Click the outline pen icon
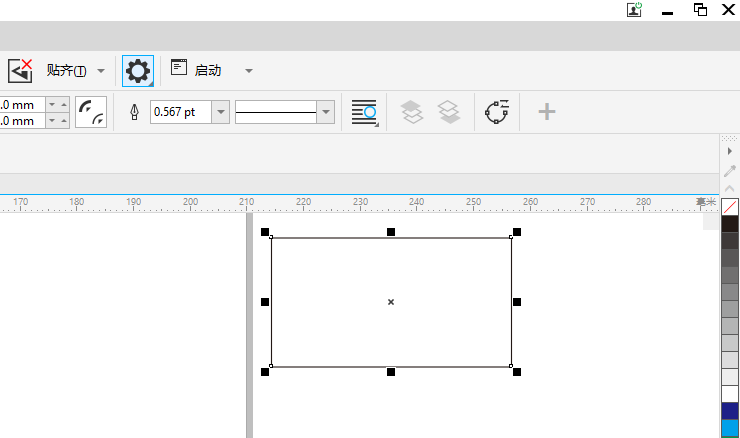This screenshot has height=438, width=740. point(135,112)
